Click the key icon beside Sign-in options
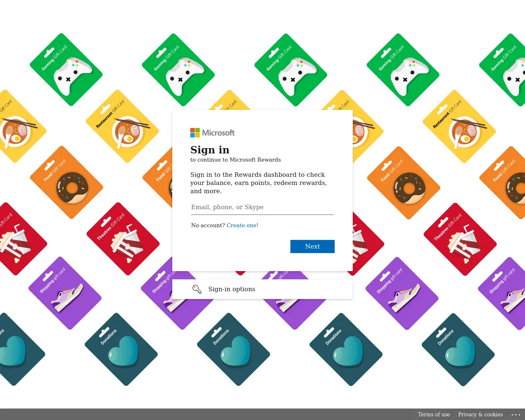This screenshot has height=420, width=525. coord(197,289)
